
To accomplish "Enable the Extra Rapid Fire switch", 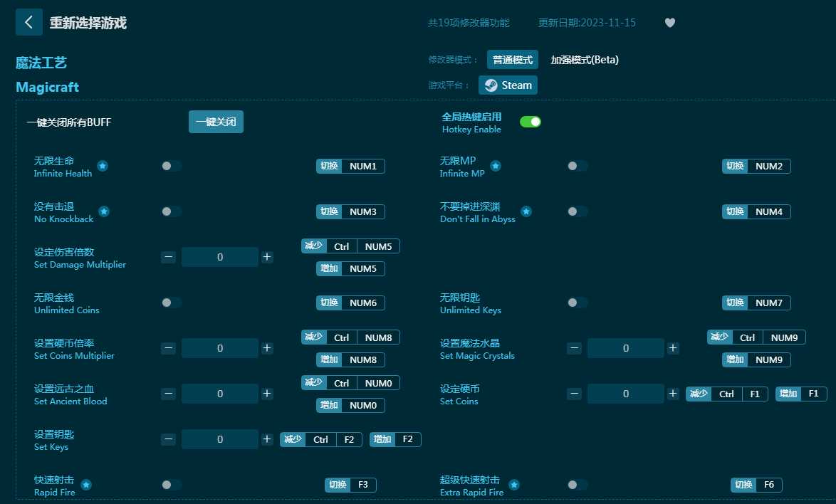I will pyautogui.click(x=578, y=485).
